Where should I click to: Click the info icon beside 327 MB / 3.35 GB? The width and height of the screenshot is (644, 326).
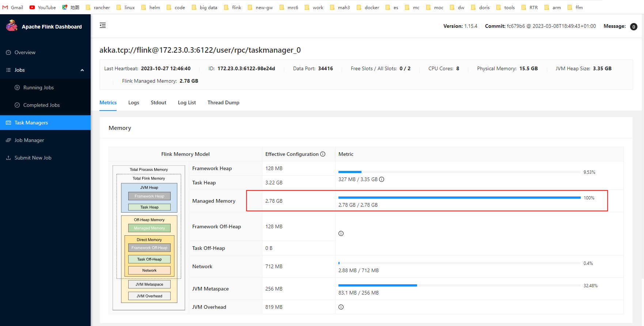pos(382,179)
